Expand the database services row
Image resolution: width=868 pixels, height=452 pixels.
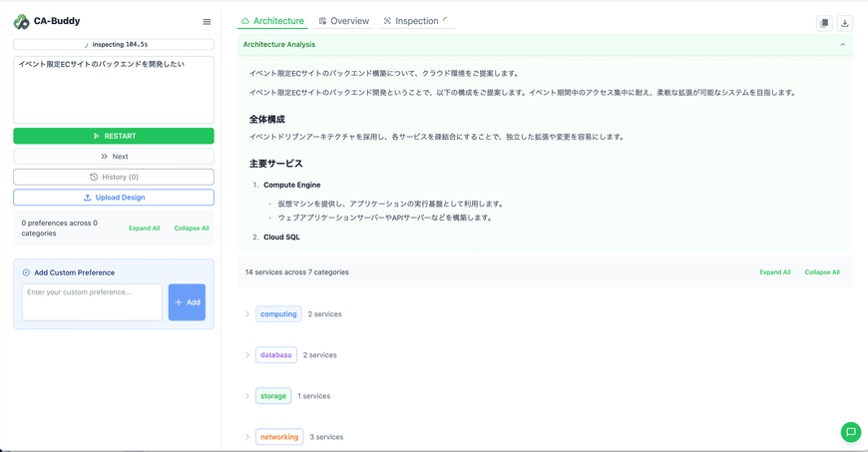click(x=247, y=355)
